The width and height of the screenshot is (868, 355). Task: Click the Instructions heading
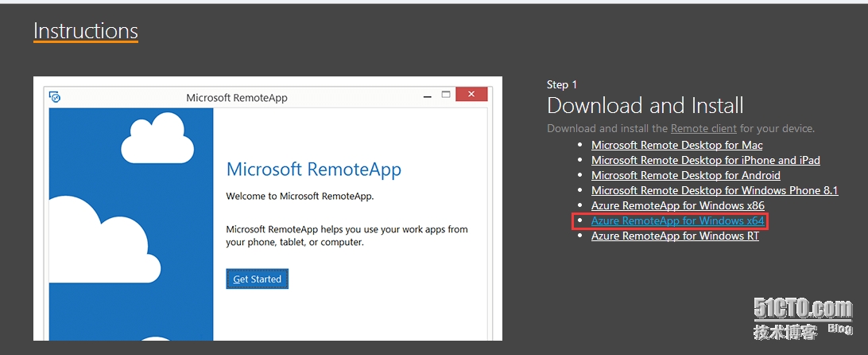tap(86, 31)
